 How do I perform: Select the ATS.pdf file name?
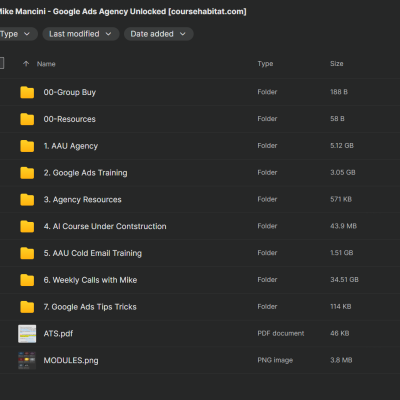58,334
